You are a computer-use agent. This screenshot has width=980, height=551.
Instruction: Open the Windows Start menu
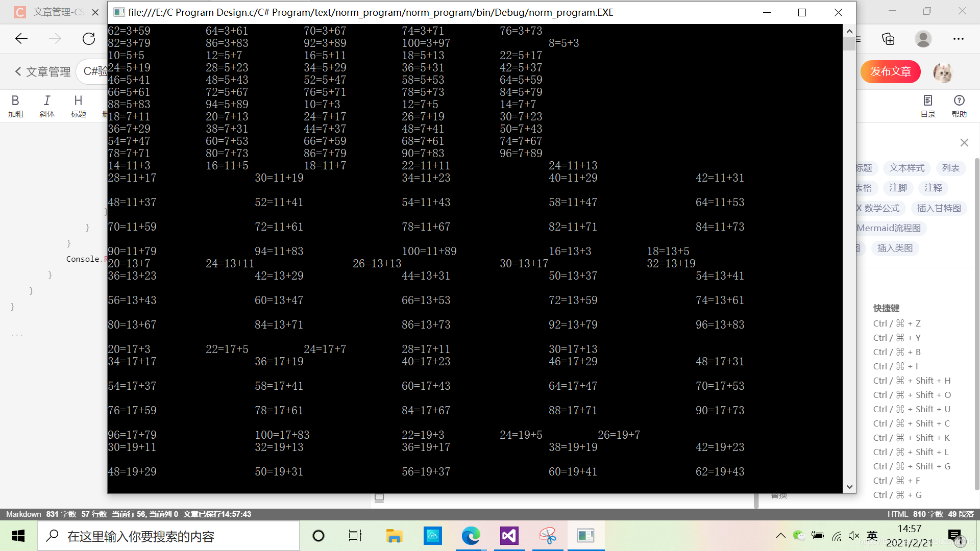click(18, 536)
